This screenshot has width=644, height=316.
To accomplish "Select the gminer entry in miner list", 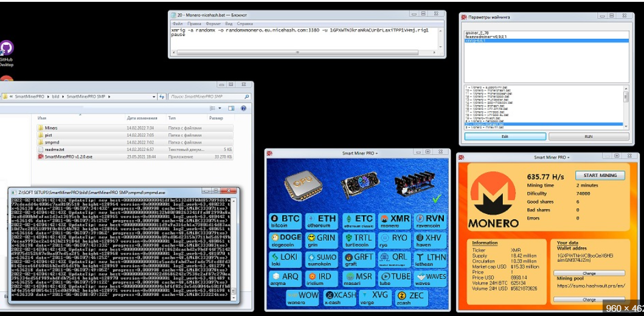I will (546, 33).
